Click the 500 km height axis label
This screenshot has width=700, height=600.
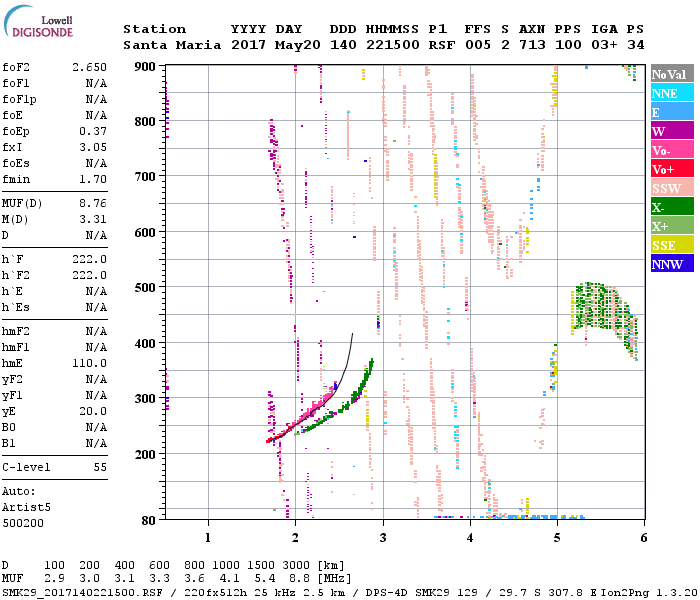(x=145, y=287)
